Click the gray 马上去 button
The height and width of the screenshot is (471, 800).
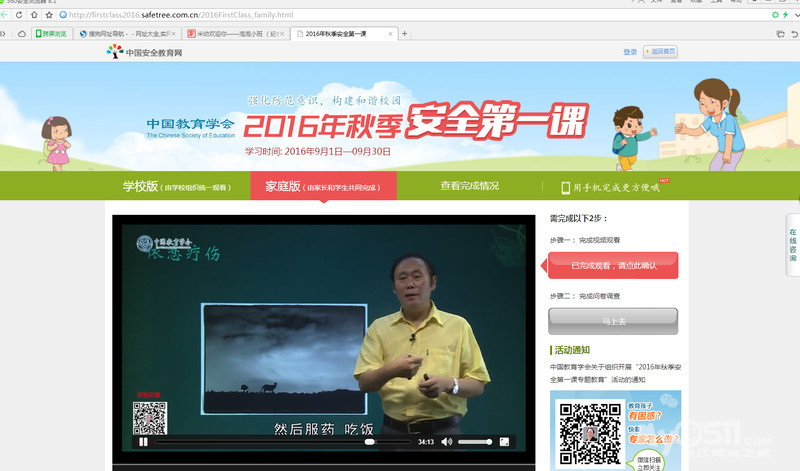(x=612, y=321)
